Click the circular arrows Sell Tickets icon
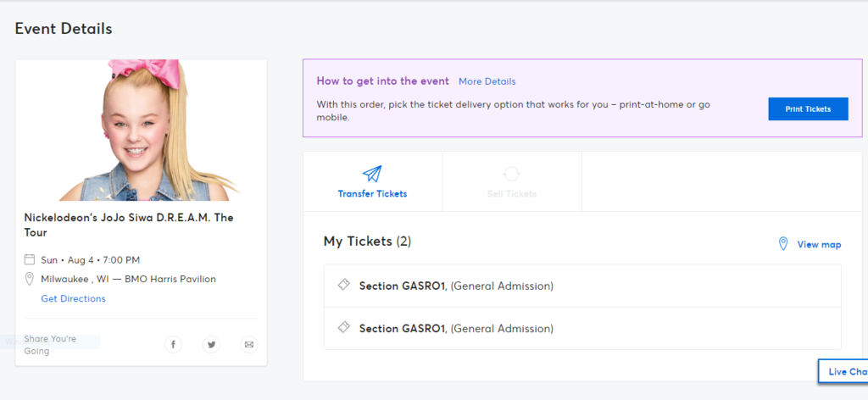Image resolution: width=868 pixels, height=400 pixels. click(x=511, y=174)
